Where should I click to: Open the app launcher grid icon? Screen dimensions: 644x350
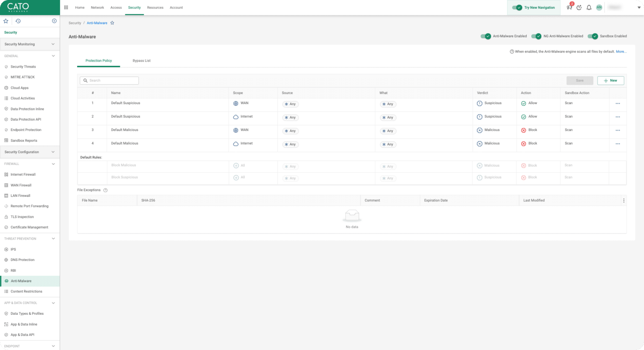click(x=66, y=7)
